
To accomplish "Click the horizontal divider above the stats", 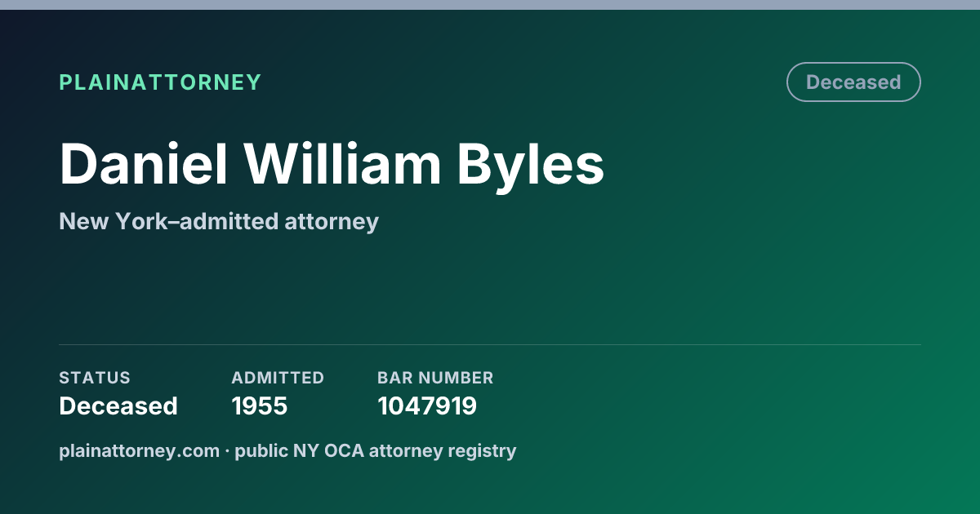I will [x=490, y=344].
